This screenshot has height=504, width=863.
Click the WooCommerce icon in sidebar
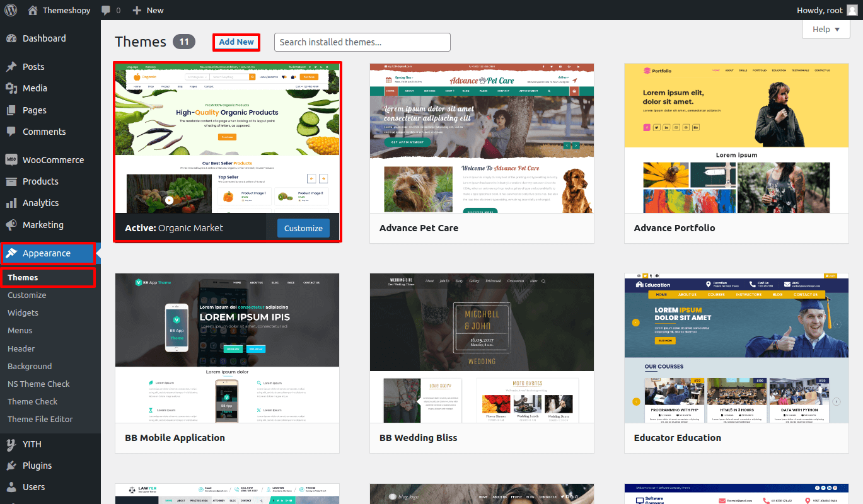click(x=11, y=160)
